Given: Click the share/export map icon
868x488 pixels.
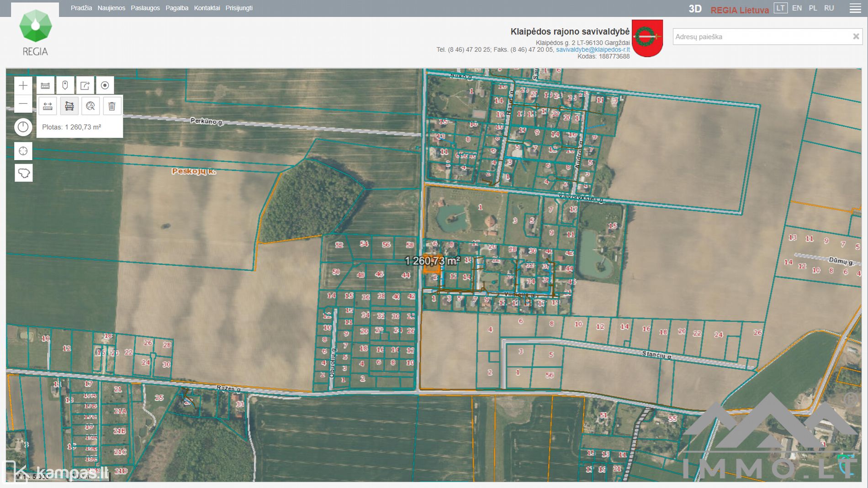Looking at the screenshot, I should click(85, 85).
